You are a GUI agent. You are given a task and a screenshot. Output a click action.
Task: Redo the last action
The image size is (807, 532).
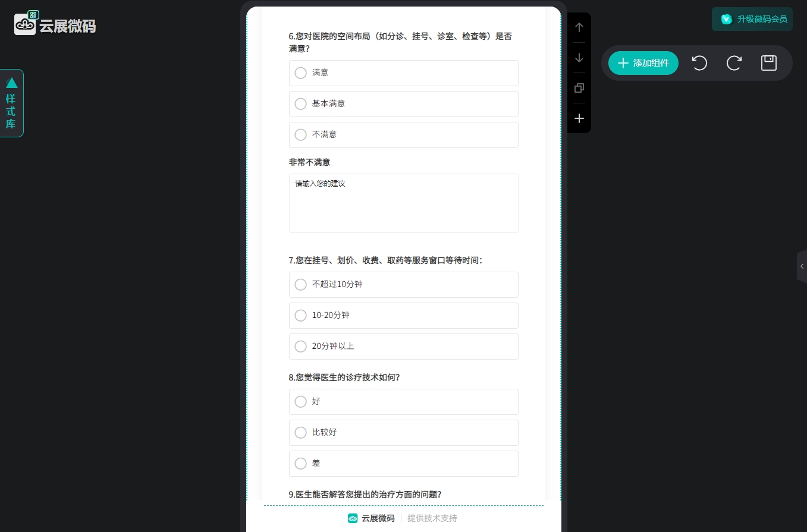734,63
